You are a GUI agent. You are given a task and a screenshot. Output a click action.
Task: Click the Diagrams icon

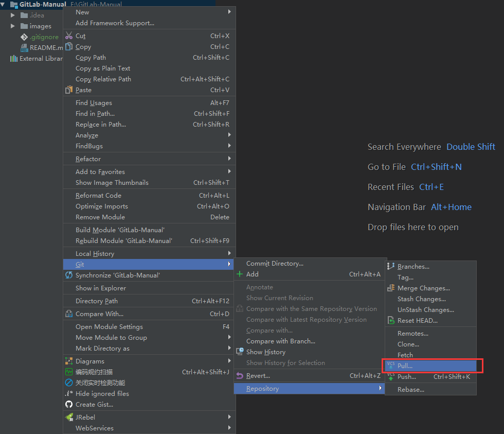tap(69, 361)
